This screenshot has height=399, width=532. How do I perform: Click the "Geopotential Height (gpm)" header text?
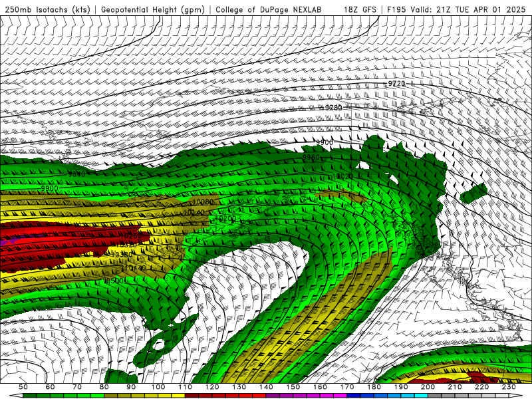click(153, 10)
